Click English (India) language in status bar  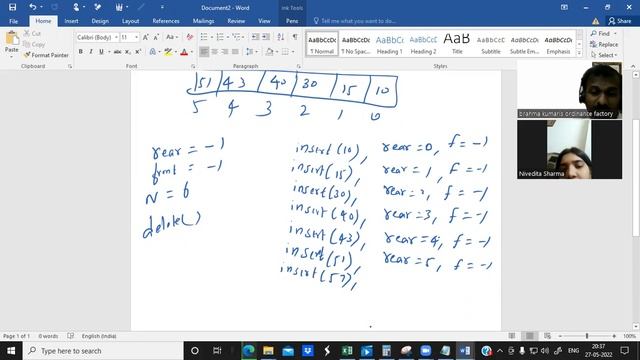coord(99,336)
